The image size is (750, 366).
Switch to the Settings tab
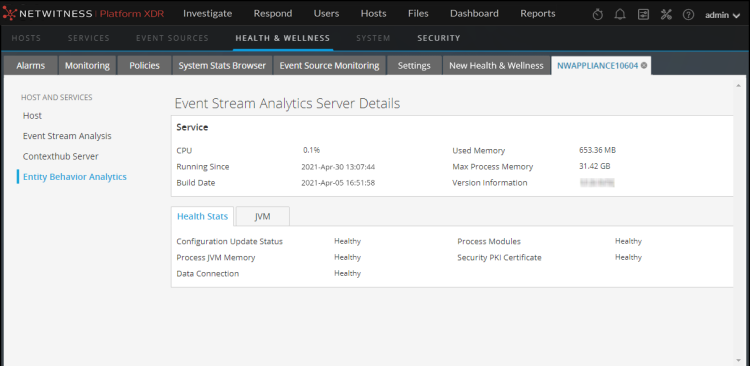414,66
